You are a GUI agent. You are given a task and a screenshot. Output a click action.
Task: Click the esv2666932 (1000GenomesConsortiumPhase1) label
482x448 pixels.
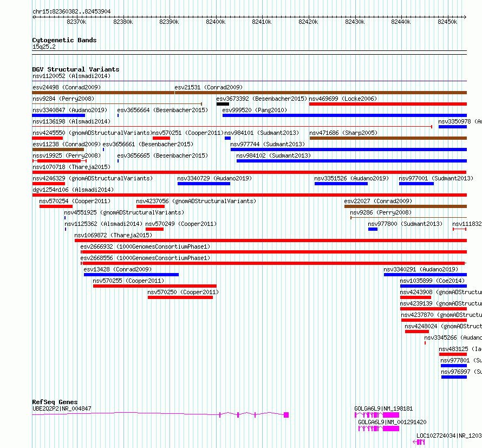145,246
